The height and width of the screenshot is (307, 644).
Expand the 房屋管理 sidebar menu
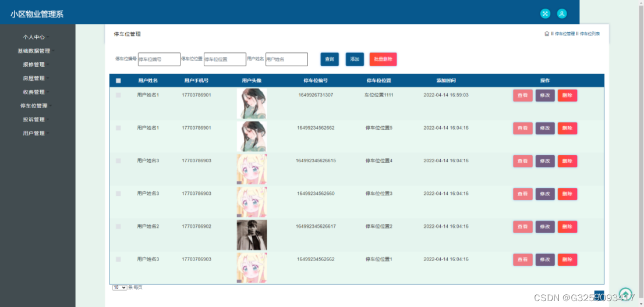point(36,78)
